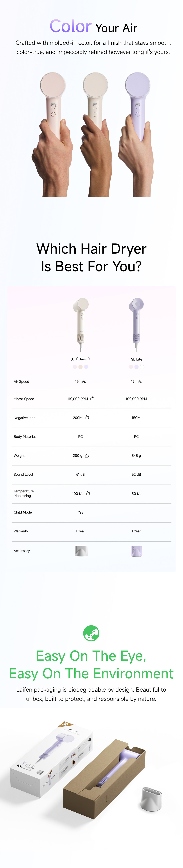Select the pink color swatch under Air
The height and width of the screenshot is (868, 183).
tap(75, 367)
